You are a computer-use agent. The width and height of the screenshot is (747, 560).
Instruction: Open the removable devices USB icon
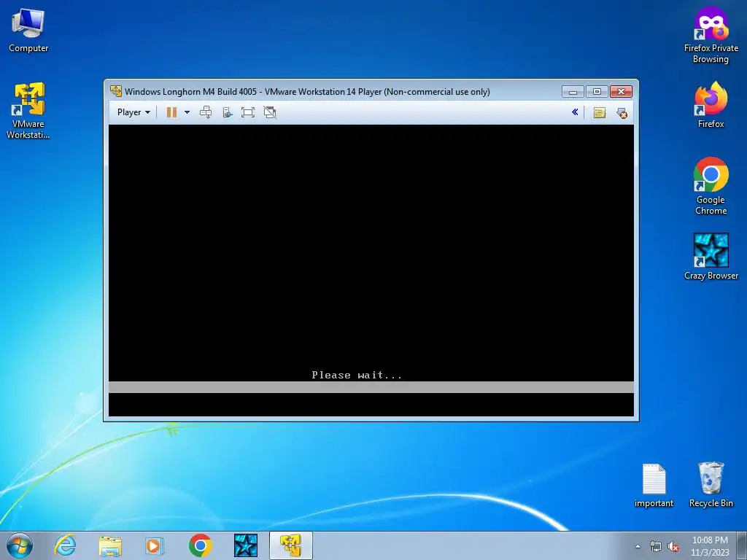pyautogui.click(x=228, y=112)
